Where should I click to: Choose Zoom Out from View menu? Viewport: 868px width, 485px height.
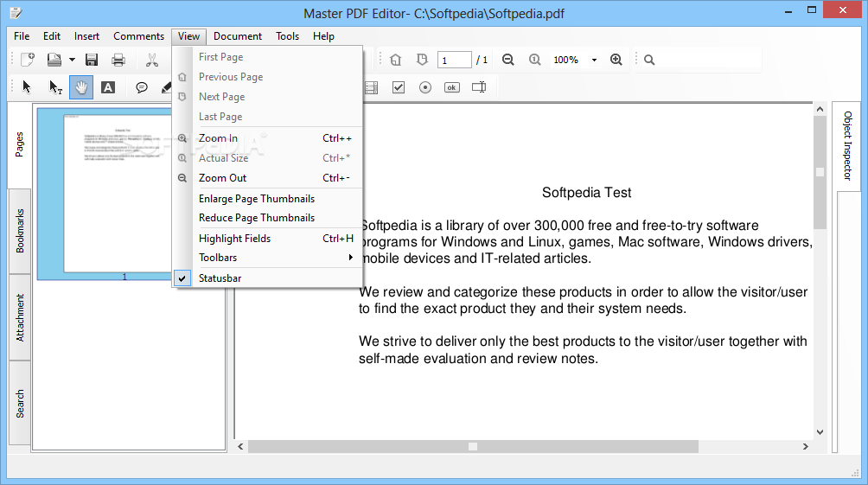point(268,178)
